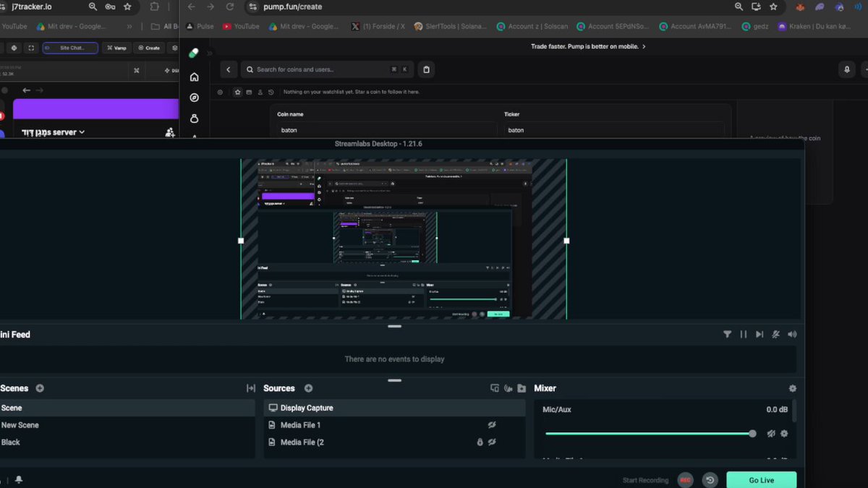Mute Mini Feed event sounds

(792, 334)
